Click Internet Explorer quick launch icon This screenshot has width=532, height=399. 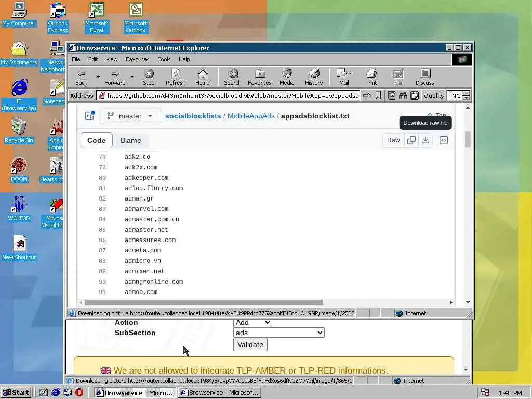56,392
